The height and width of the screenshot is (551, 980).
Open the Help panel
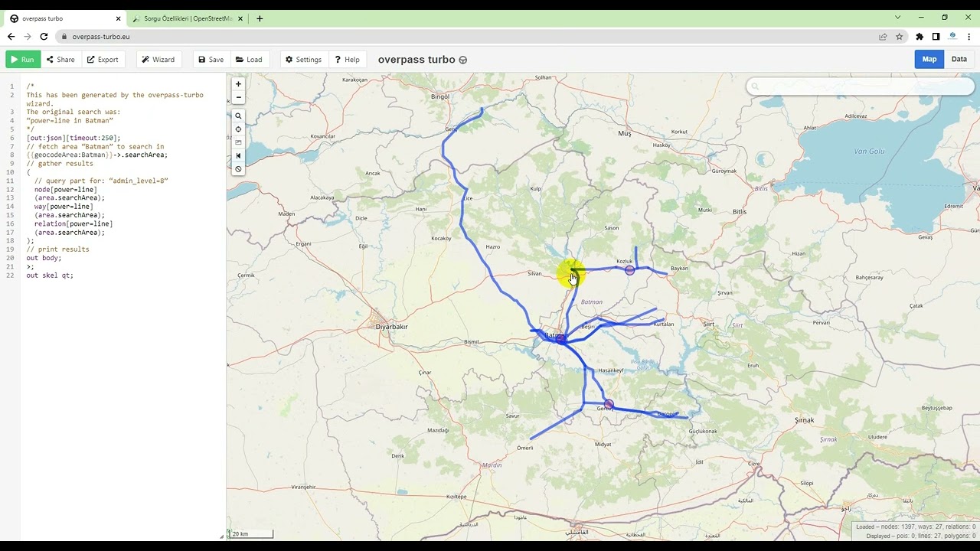pos(348,60)
